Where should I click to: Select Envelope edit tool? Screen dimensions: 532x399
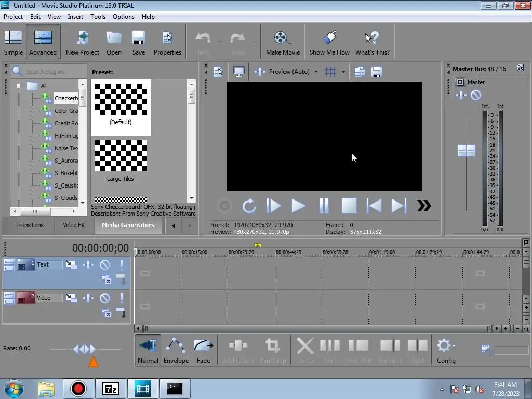pyautogui.click(x=176, y=350)
